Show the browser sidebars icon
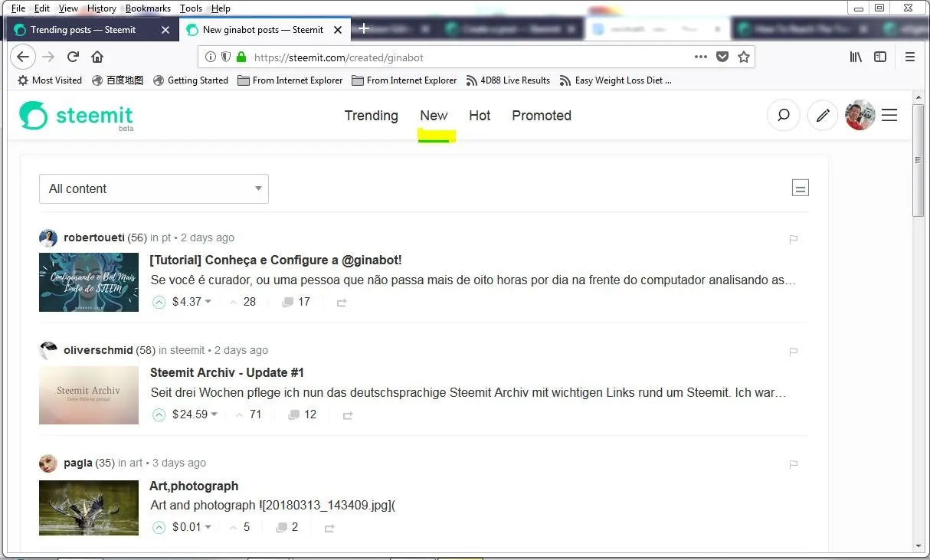 click(x=880, y=57)
